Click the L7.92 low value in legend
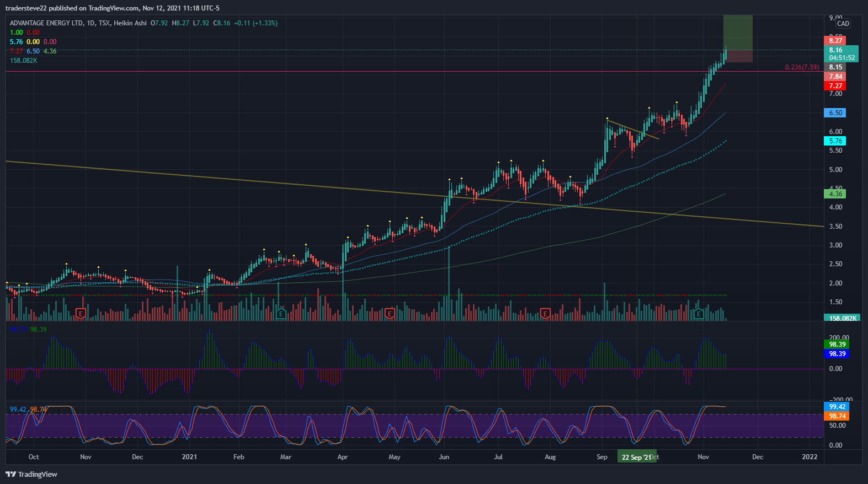This screenshot has width=868, height=484. pyautogui.click(x=201, y=23)
